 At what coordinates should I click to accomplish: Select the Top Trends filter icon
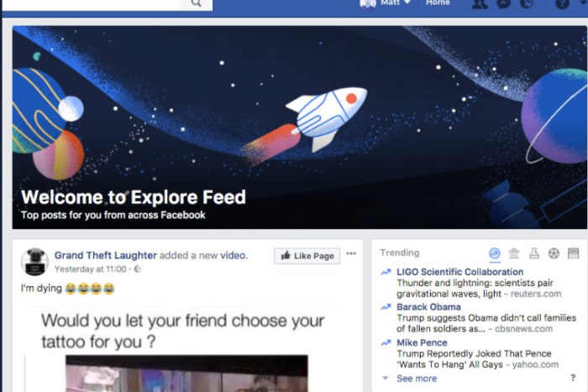(x=495, y=253)
